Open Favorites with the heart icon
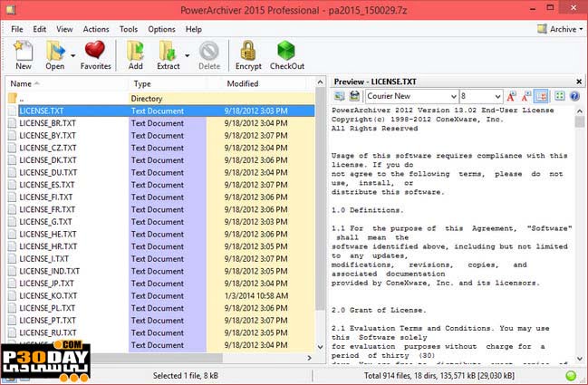This screenshot has height=385, width=588. pyautogui.click(x=95, y=55)
